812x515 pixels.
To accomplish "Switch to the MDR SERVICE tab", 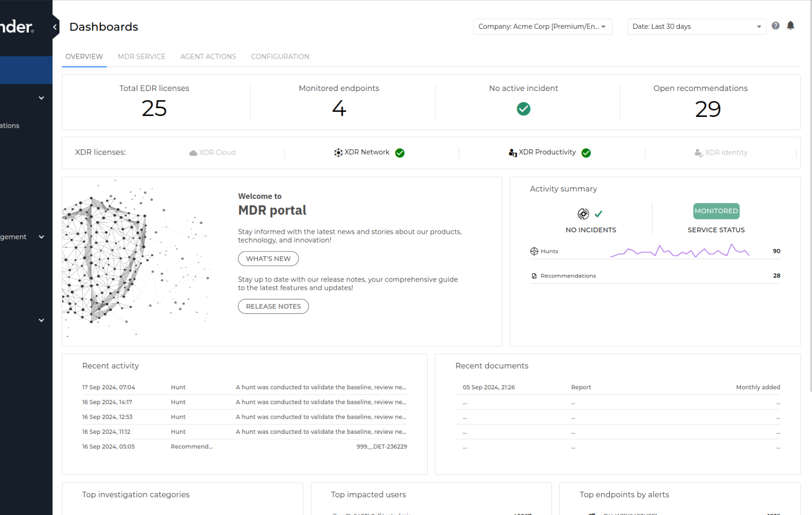I will click(141, 57).
